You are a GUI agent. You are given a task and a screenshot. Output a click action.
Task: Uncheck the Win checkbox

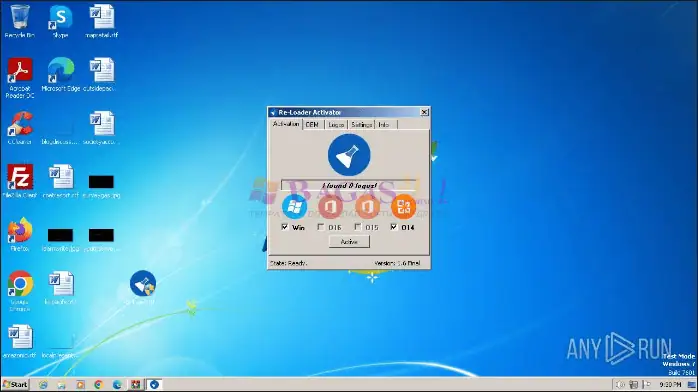click(285, 227)
